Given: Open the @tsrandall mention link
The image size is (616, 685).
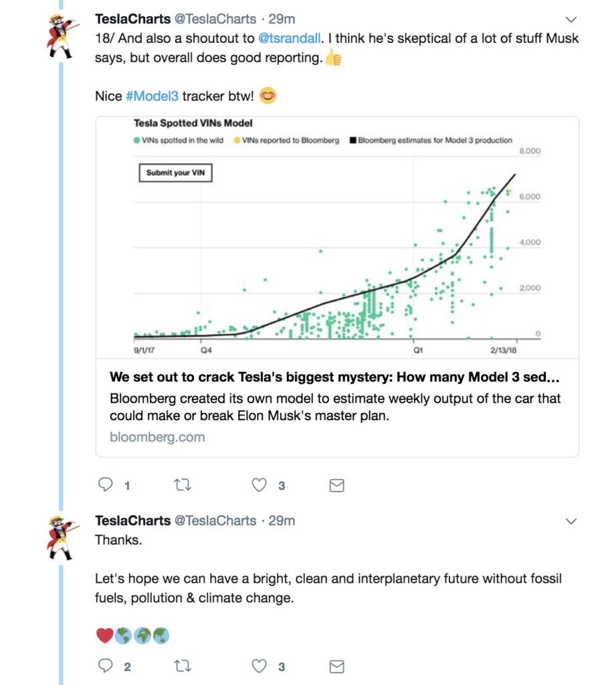Looking at the screenshot, I should pyautogui.click(x=290, y=38).
